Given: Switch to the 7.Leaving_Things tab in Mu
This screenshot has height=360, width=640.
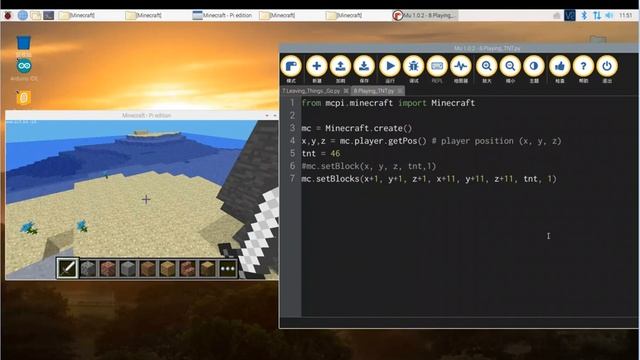Looking at the screenshot, I should pyautogui.click(x=311, y=91).
